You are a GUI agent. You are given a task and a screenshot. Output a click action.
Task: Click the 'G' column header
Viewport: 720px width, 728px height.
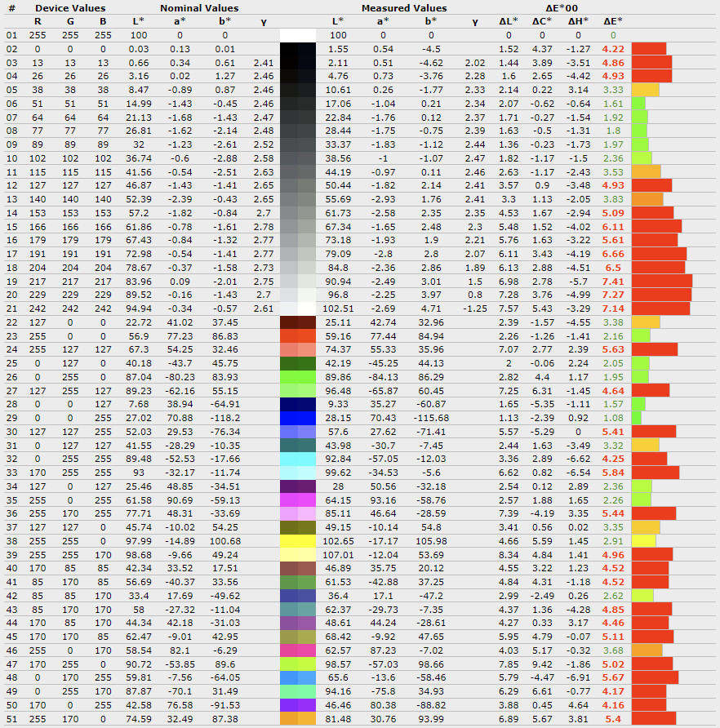(x=70, y=21)
